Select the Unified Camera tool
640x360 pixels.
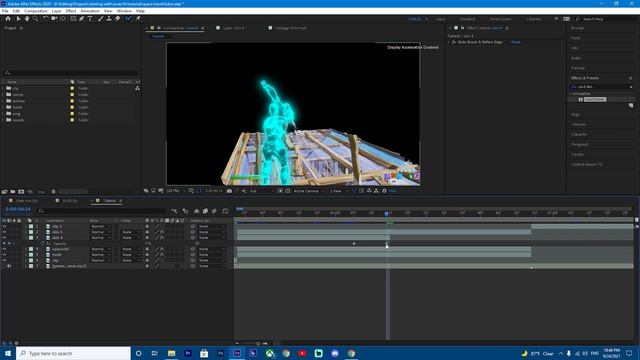pyautogui.click(x=54, y=19)
